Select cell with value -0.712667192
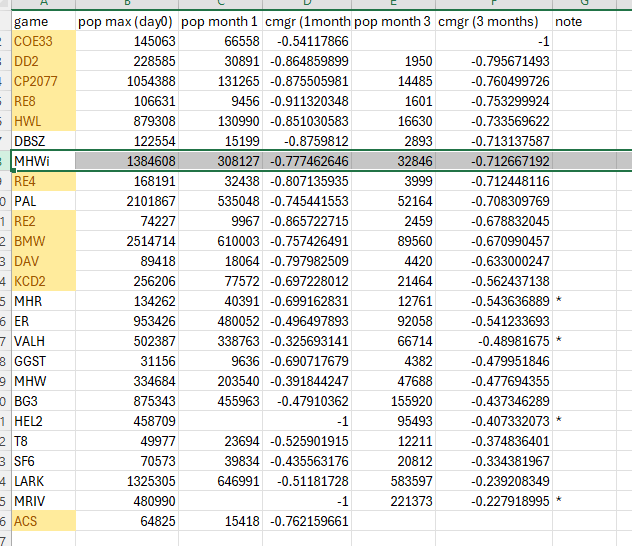This screenshot has height=546, width=632. [x=494, y=161]
